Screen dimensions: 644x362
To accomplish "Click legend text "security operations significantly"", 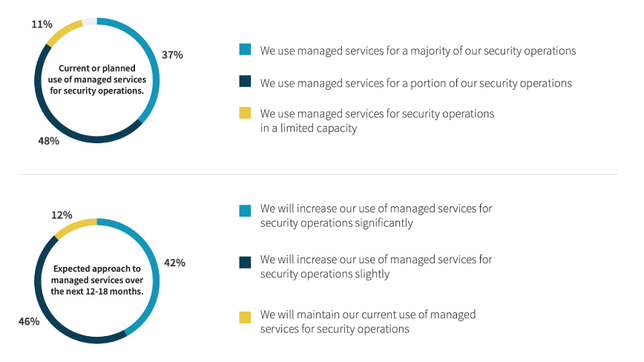I will click(x=336, y=223).
